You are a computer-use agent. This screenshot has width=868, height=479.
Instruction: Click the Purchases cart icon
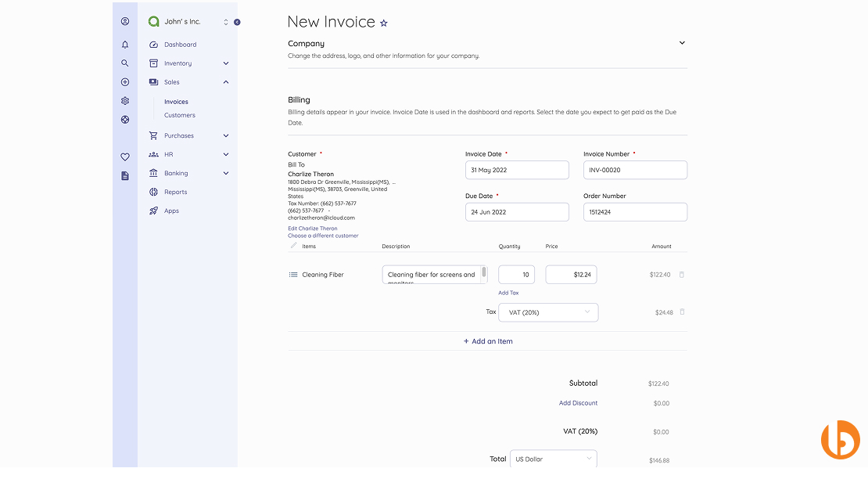coord(153,135)
